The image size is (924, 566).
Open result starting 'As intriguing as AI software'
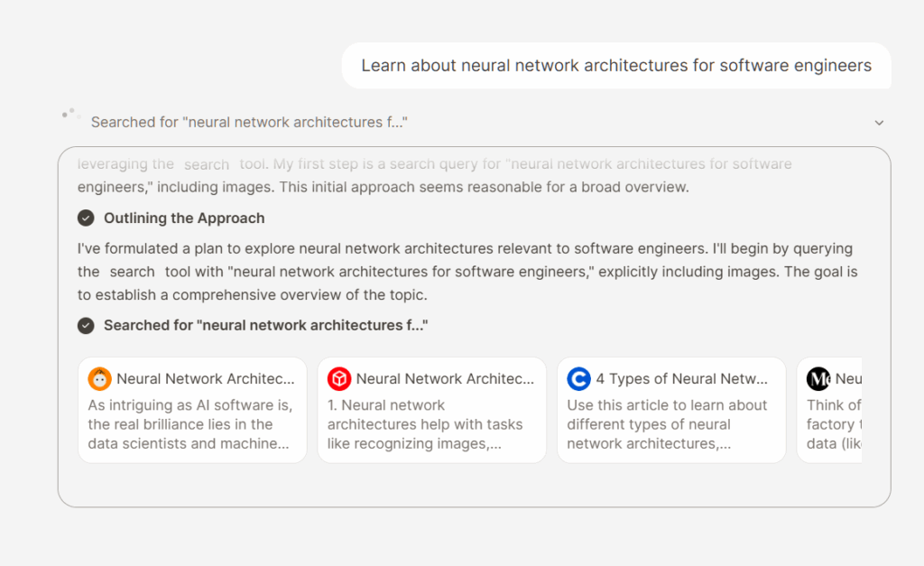pyautogui.click(x=192, y=424)
